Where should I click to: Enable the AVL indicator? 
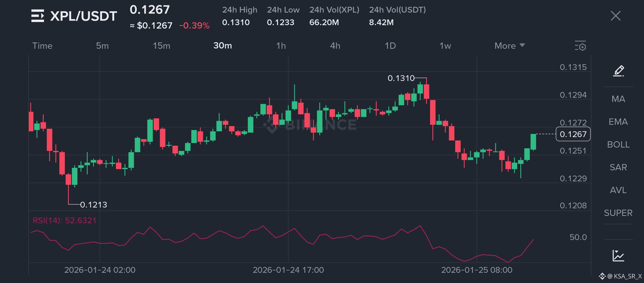[618, 190]
